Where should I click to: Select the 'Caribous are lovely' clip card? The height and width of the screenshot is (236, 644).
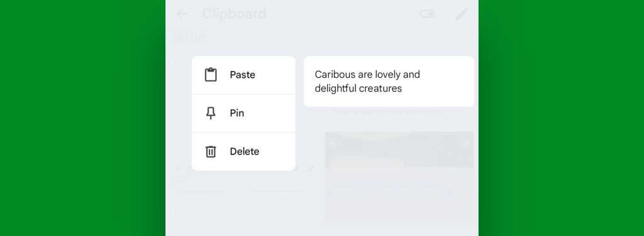(x=389, y=82)
